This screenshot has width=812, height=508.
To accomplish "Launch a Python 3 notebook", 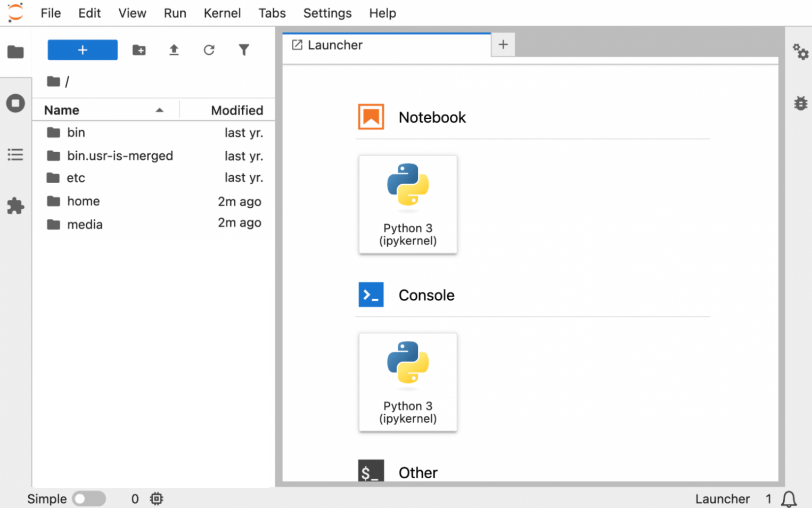I will tap(408, 204).
